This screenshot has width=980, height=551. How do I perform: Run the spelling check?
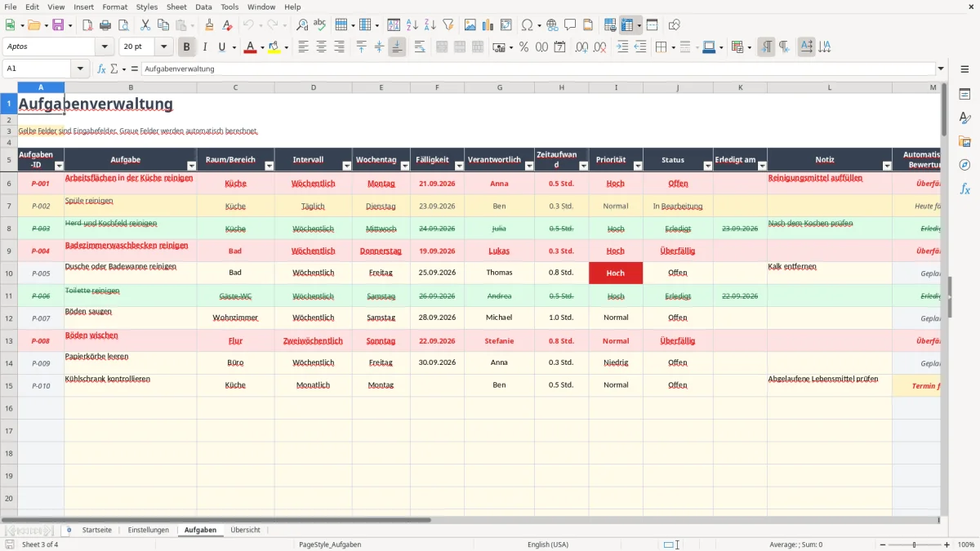click(x=319, y=25)
